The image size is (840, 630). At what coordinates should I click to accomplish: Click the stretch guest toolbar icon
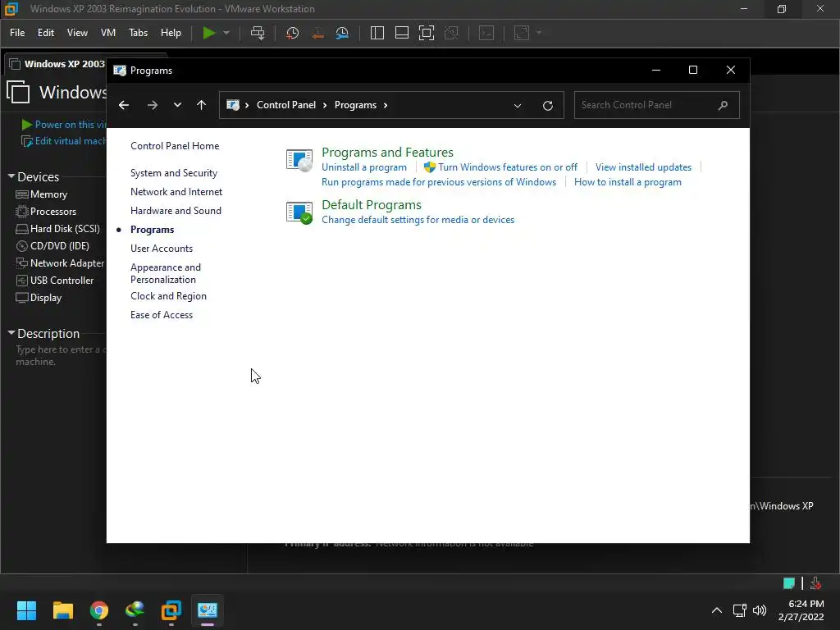point(522,33)
